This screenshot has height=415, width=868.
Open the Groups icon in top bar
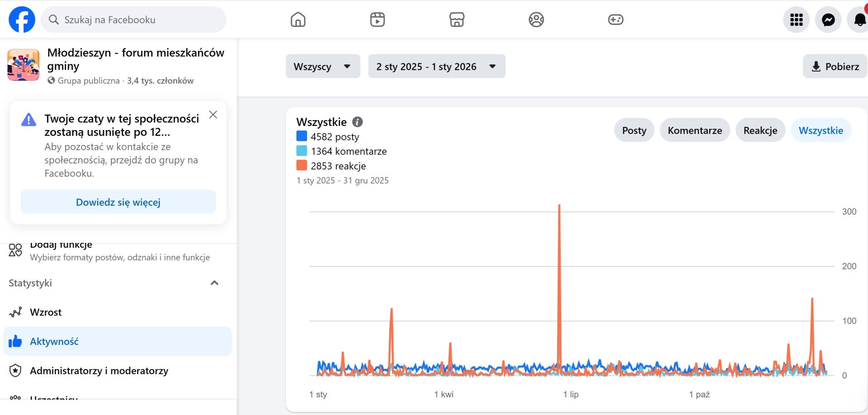tap(536, 19)
